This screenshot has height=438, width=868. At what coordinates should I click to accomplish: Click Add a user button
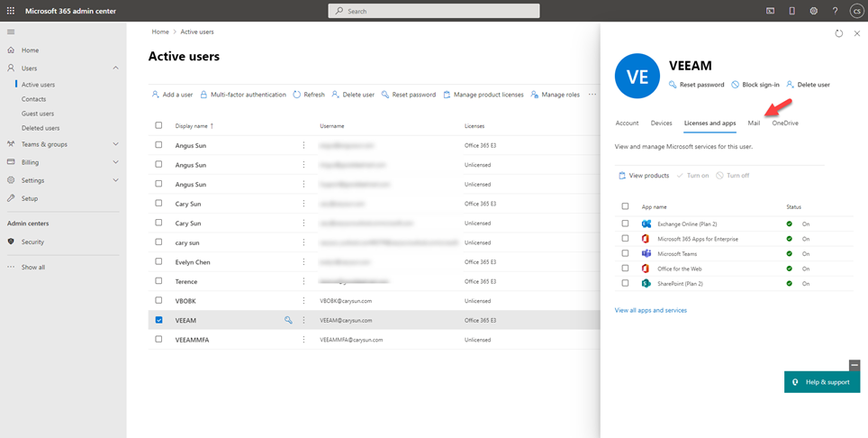tap(172, 95)
